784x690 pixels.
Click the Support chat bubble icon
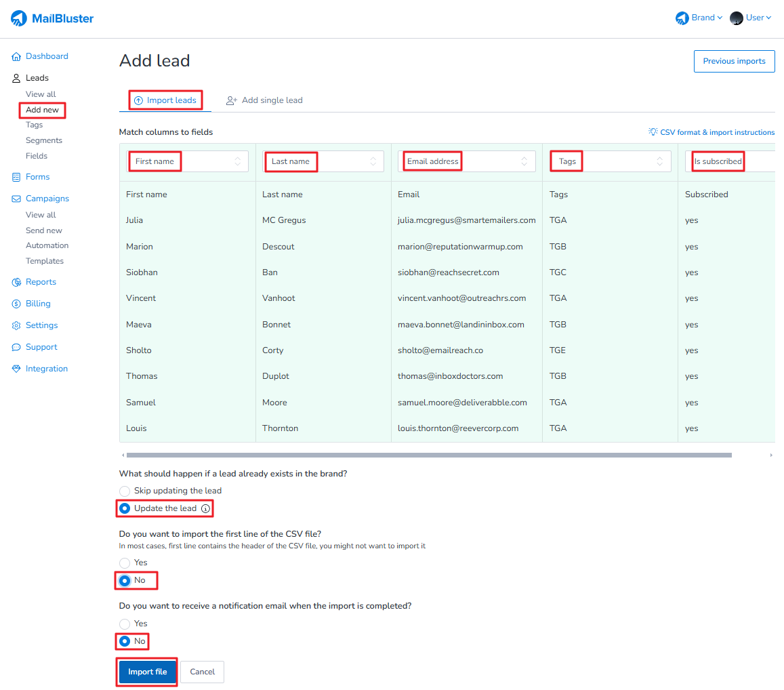click(16, 347)
